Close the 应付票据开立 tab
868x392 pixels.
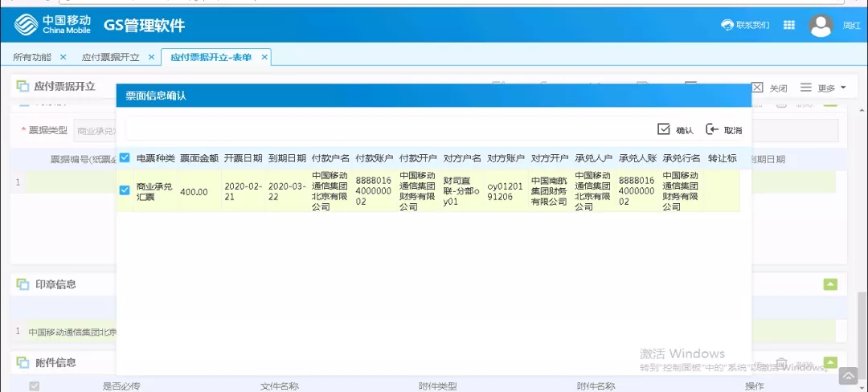click(151, 57)
